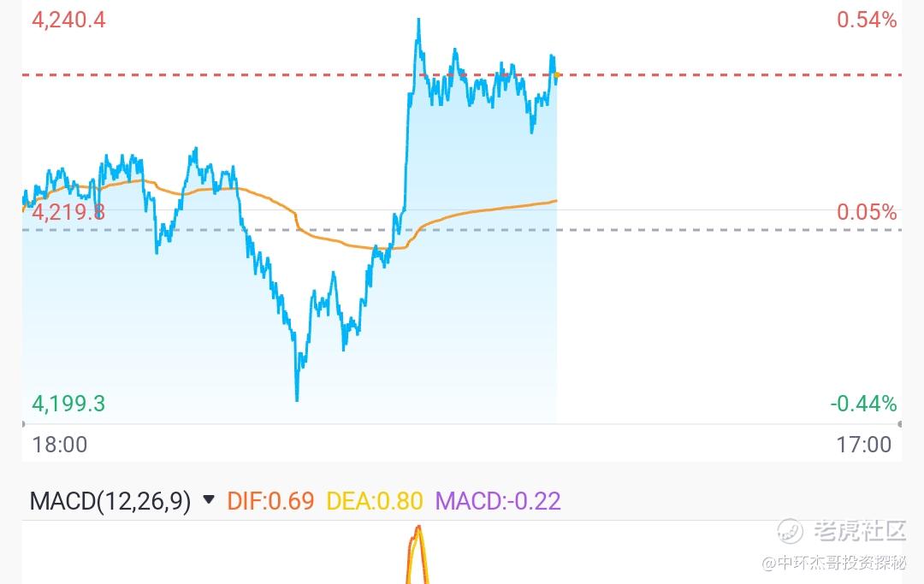Tap the DEA:0.80 value label
Image resolution: width=924 pixels, height=584 pixels.
(x=375, y=501)
